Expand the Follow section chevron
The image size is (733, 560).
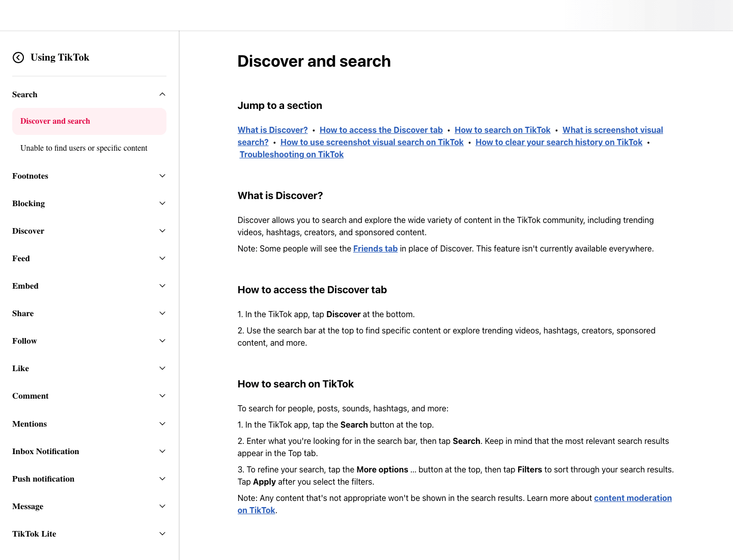(x=162, y=341)
